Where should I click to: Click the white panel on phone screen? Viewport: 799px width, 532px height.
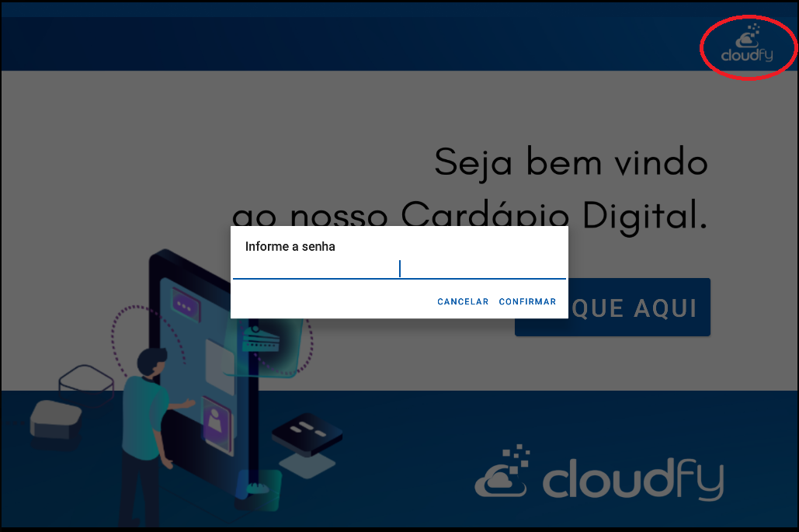pos(220,367)
